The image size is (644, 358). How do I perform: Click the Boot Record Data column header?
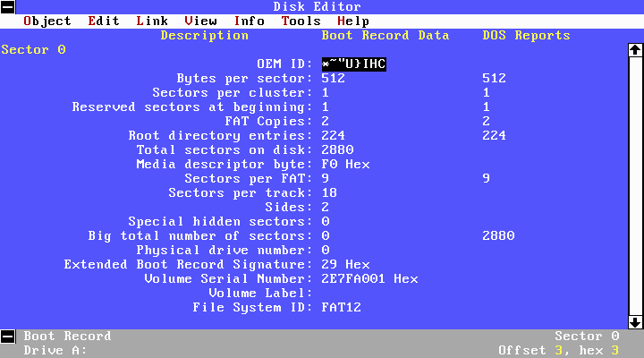(386, 35)
